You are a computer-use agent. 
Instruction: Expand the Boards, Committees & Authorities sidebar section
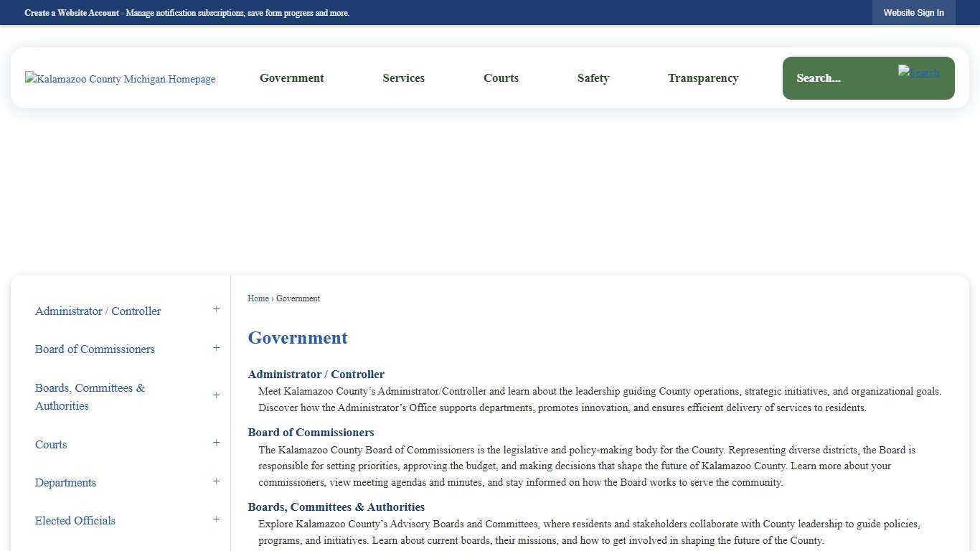point(216,395)
